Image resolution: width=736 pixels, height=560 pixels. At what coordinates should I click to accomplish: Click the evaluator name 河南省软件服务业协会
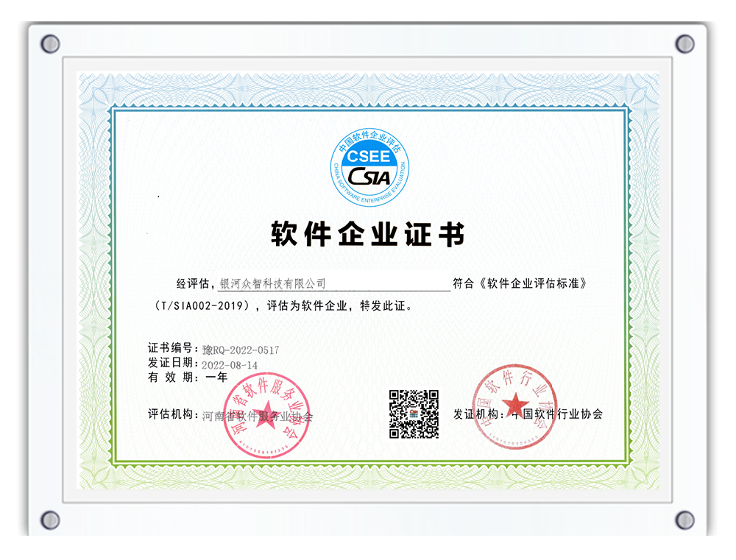pos(257,417)
